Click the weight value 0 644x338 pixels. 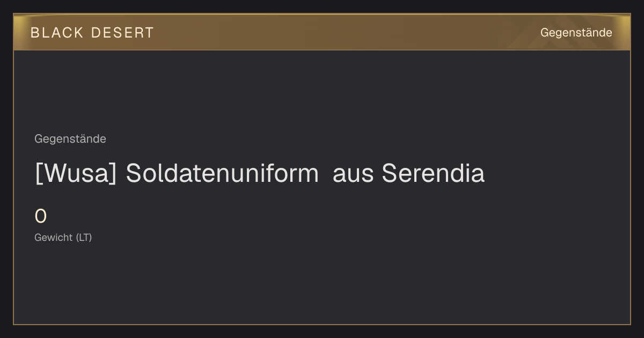coord(41,217)
